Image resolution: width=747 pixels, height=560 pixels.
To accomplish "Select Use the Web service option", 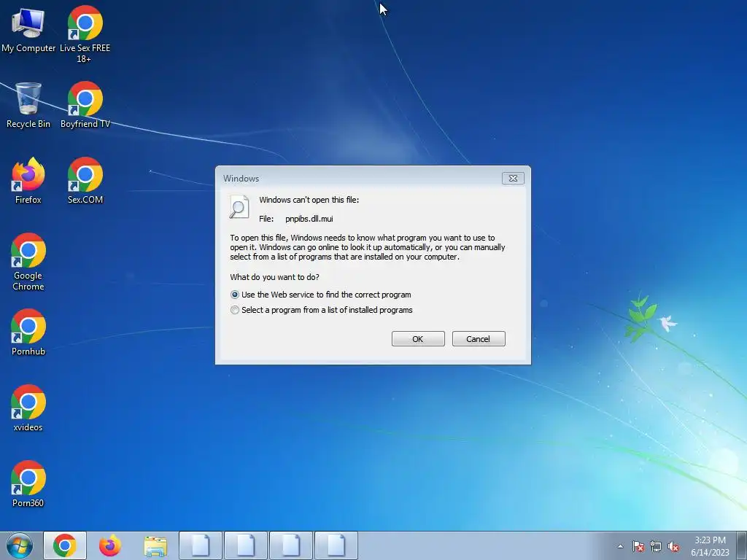I will coord(321,295).
